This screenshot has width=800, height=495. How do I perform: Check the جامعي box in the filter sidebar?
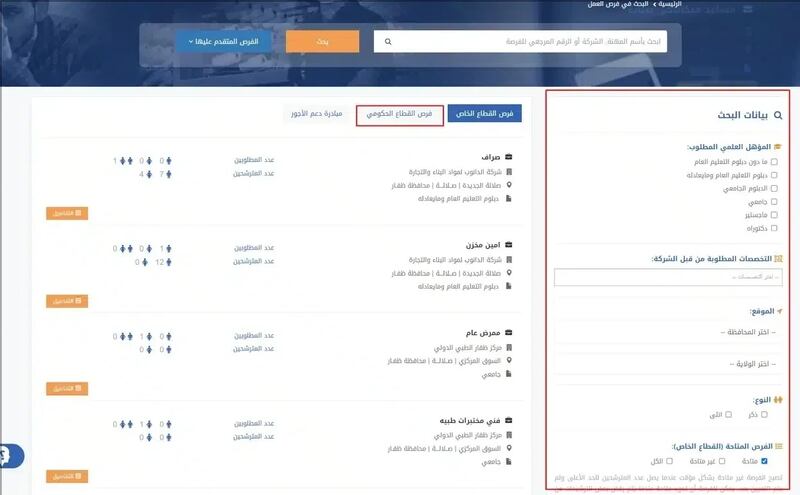click(774, 202)
